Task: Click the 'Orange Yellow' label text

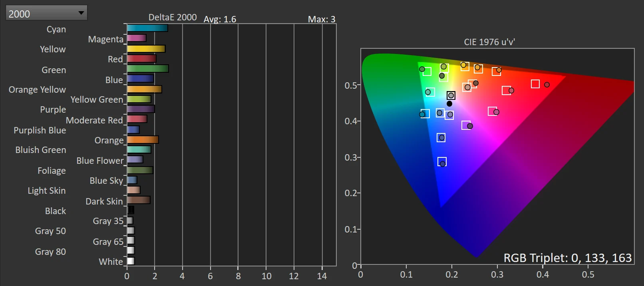Action: [x=37, y=89]
